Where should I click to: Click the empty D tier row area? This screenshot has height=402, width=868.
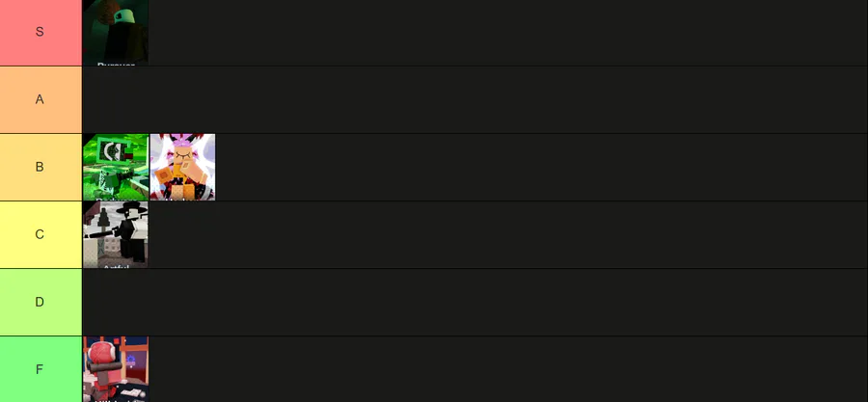tap(475, 302)
